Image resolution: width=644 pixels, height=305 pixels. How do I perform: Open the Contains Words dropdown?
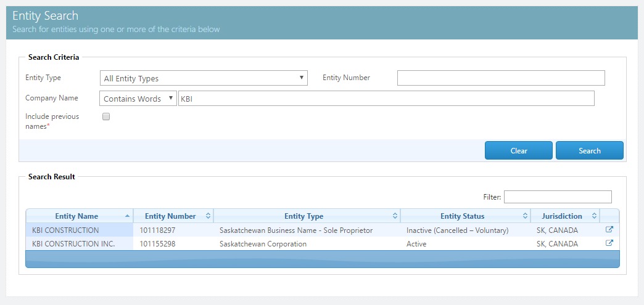tap(138, 99)
